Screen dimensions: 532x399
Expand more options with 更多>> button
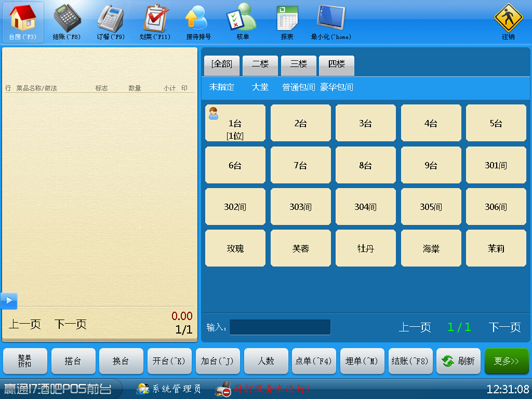click(507, 361)
